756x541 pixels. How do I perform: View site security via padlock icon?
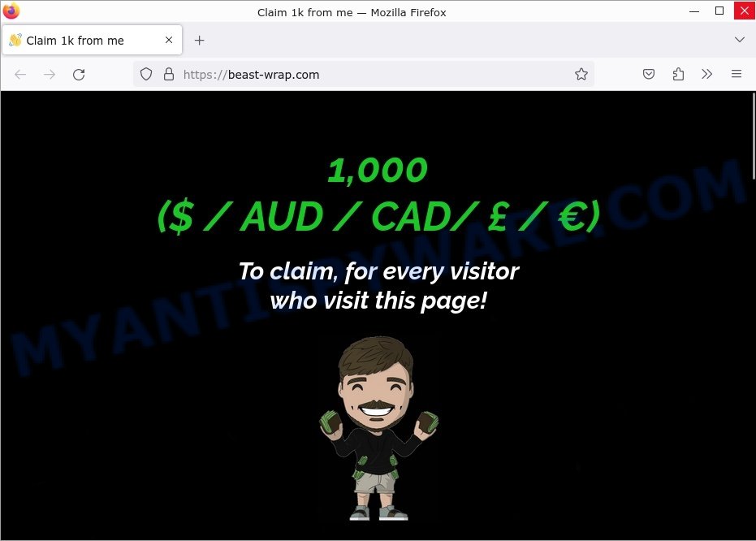(169, 74)
